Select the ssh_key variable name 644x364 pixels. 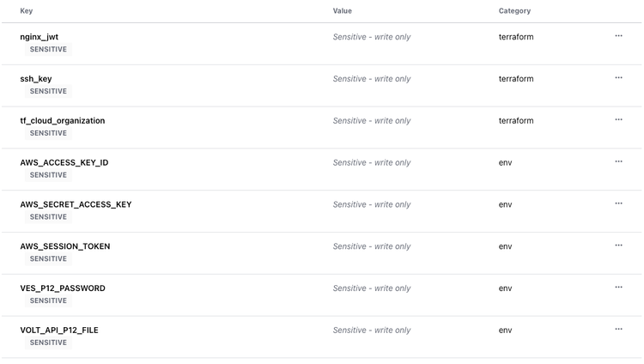(36, 79)
